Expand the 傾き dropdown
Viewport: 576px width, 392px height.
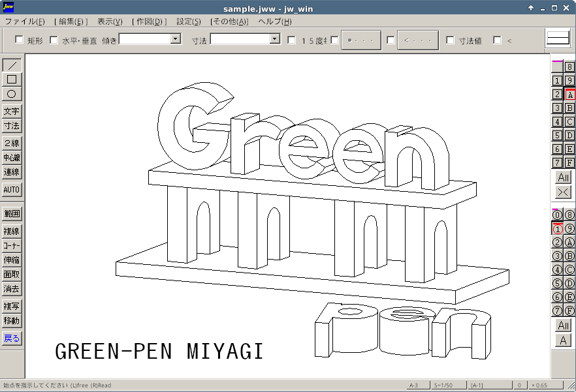[176, 38]
